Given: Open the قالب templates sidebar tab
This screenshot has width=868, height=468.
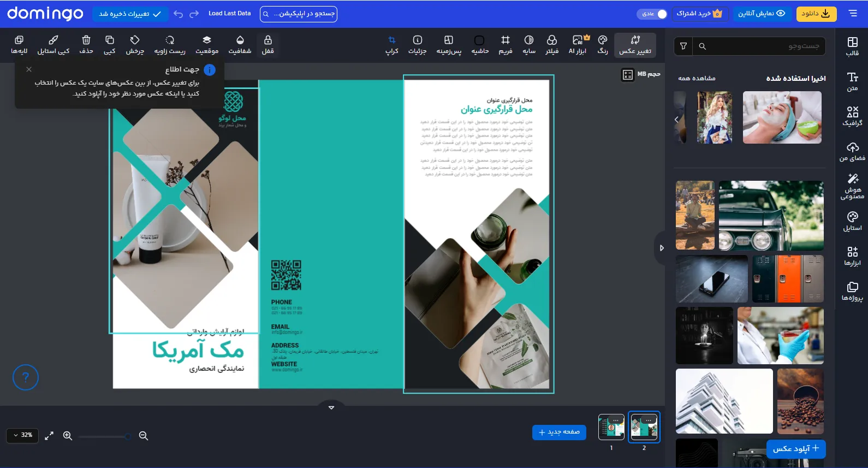Looking at the screenshot, I should (852, 46).
